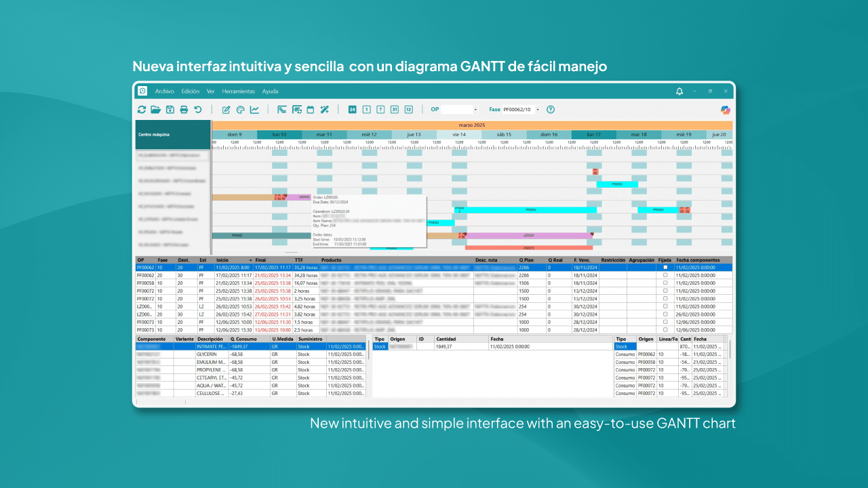Screen dimensions: 868x488
Task: Toggle Fijada checkbox for first PF00062 row
Action: [665, 268]
